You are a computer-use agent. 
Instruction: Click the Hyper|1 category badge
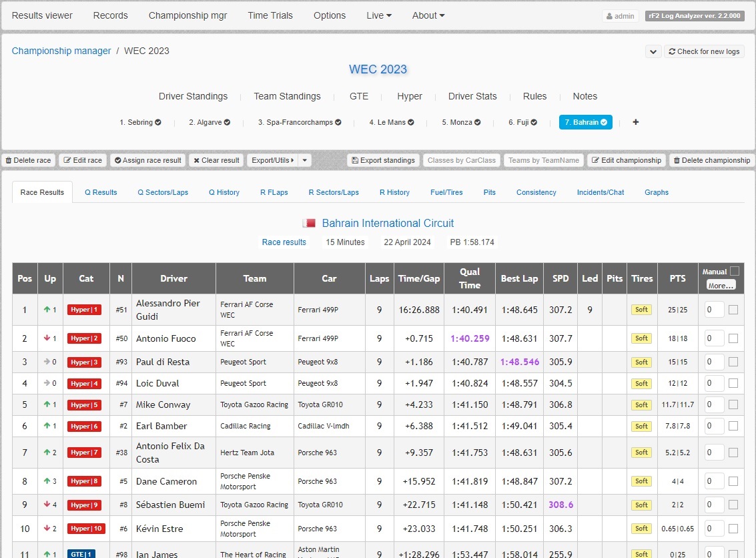point(84,310)
